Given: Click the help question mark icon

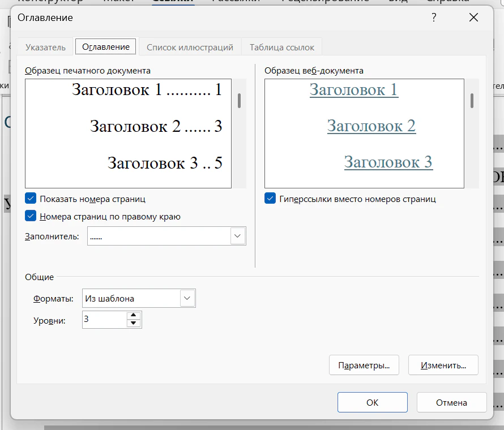Looking at the screenshot, I should click(434, 18).
